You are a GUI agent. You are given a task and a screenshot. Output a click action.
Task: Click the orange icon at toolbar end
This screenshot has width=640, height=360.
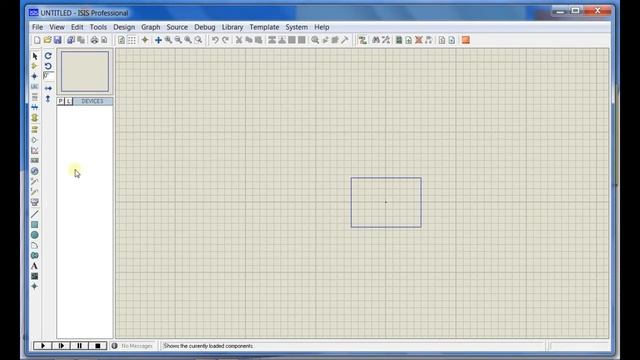click(466, 40)
